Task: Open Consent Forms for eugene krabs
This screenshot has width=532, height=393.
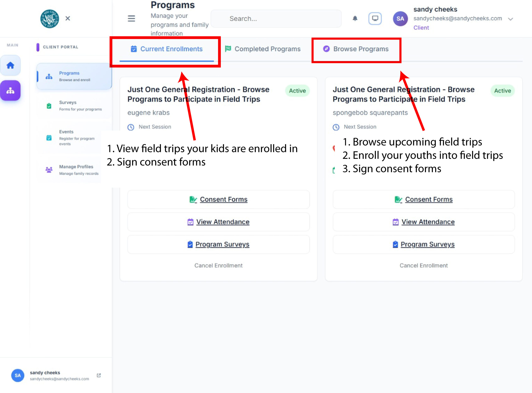Action: pyautogui.click(x=218, y=199)
